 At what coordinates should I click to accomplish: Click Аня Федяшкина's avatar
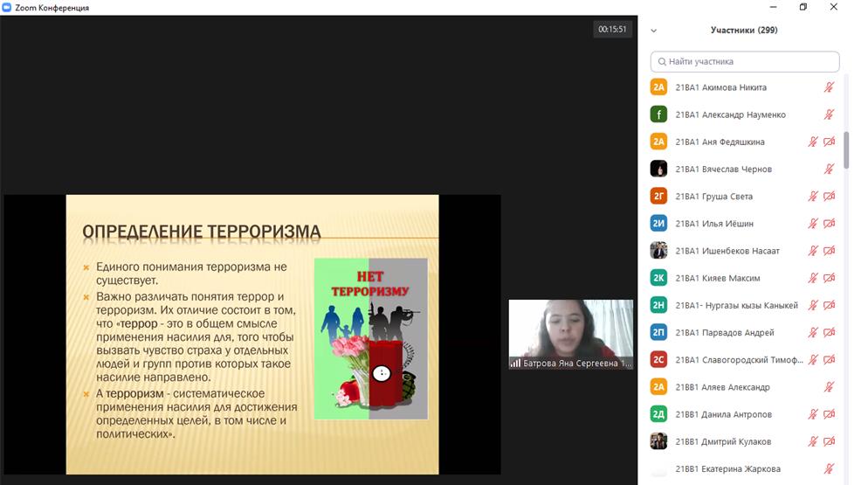[658, 142]
